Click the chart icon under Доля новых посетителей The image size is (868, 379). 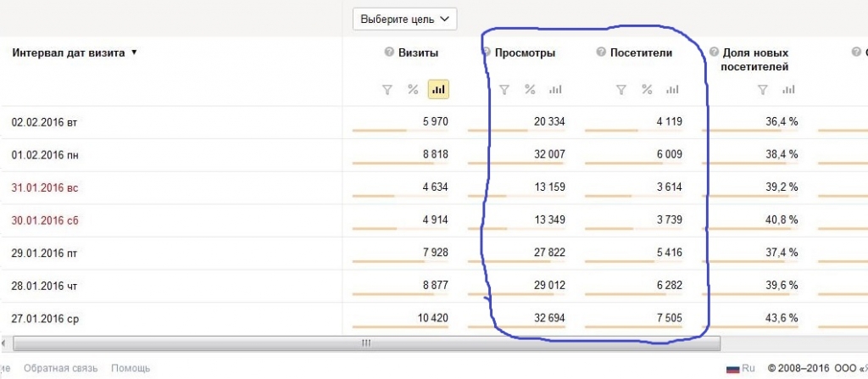click(x=789, y=90)
